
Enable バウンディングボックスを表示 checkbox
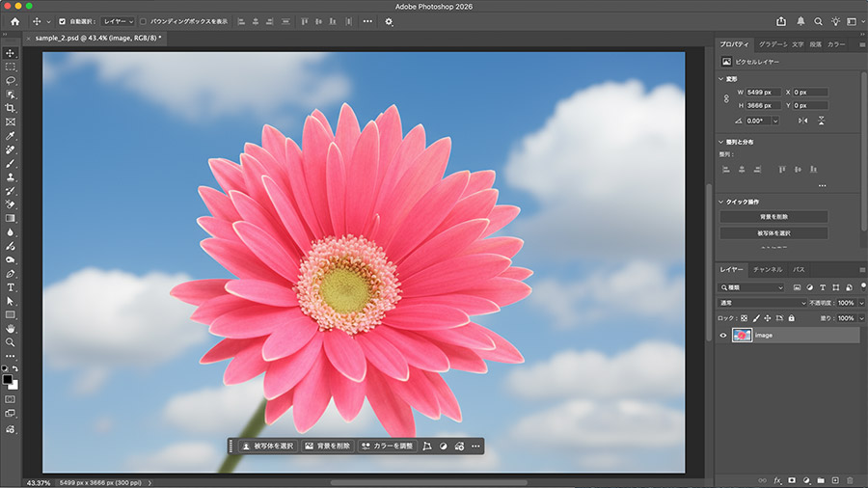coord(144,21)
